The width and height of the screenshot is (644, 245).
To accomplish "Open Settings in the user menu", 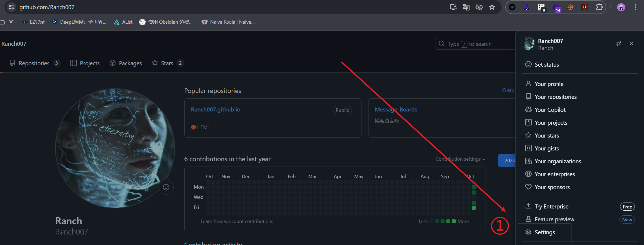I will [545, 232].
